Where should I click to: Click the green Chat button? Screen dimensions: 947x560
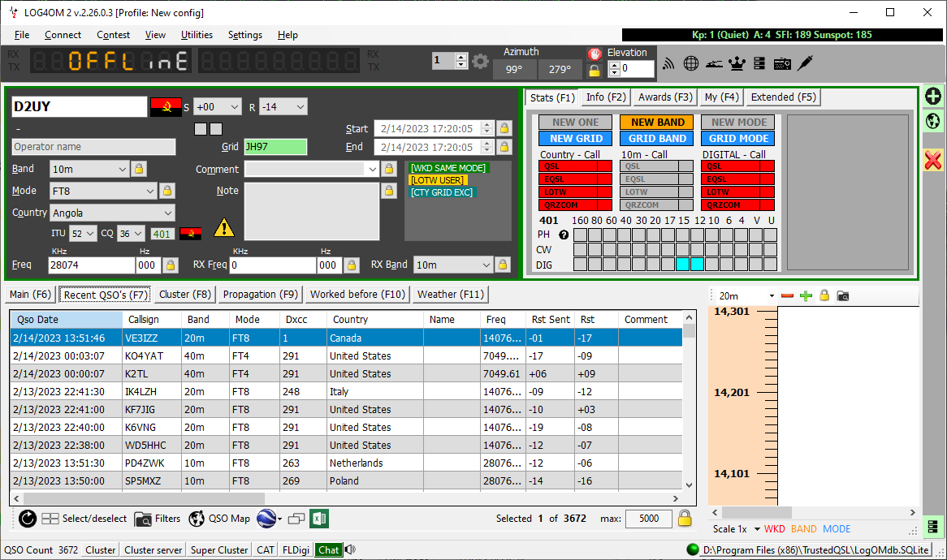pyautogui.click(x=329, y=549)
